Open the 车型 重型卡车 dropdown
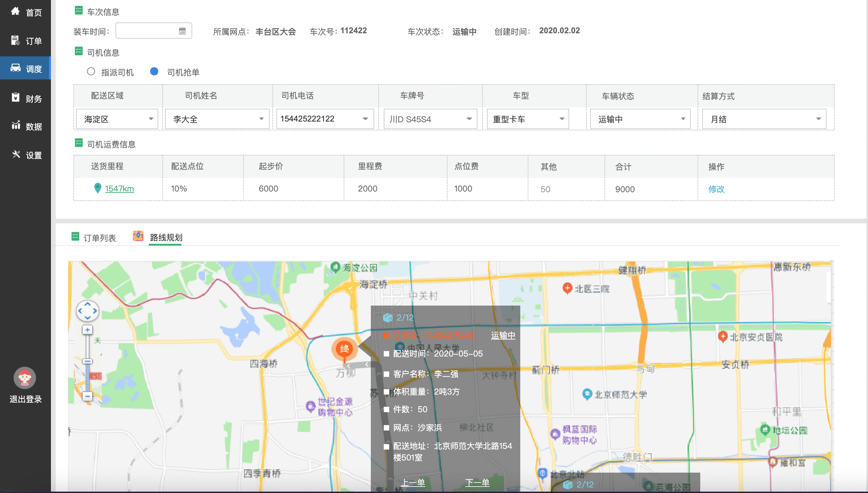Viewport: 868px width, 493px height. pos(528,119)
